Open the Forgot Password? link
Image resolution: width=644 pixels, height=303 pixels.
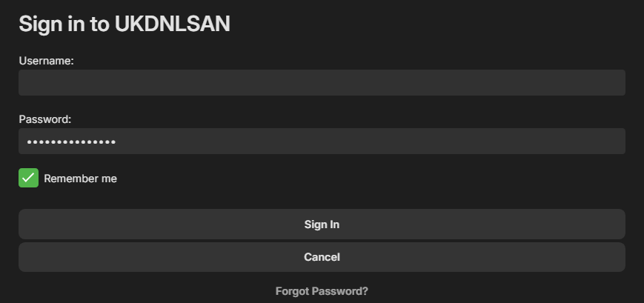click(322, 291)
